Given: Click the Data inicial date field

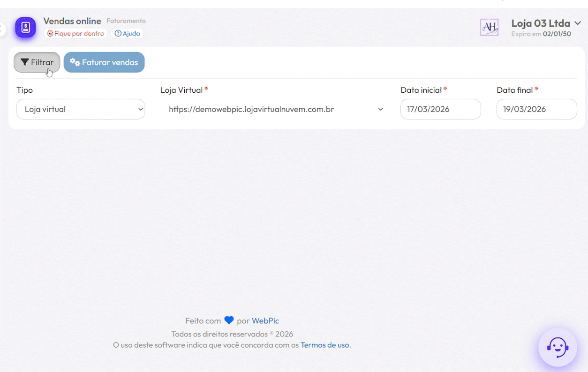Looking at the screenshot, I should (x=440, y=109).
